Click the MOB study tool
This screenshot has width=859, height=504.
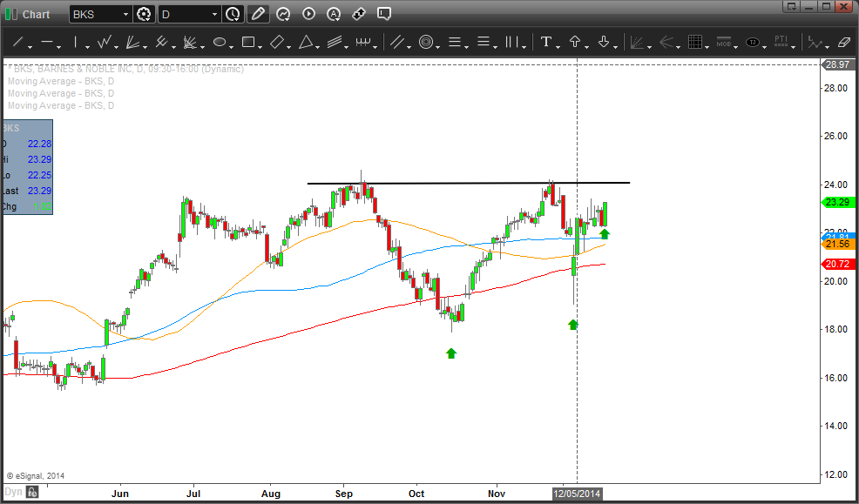click(724, 42)
